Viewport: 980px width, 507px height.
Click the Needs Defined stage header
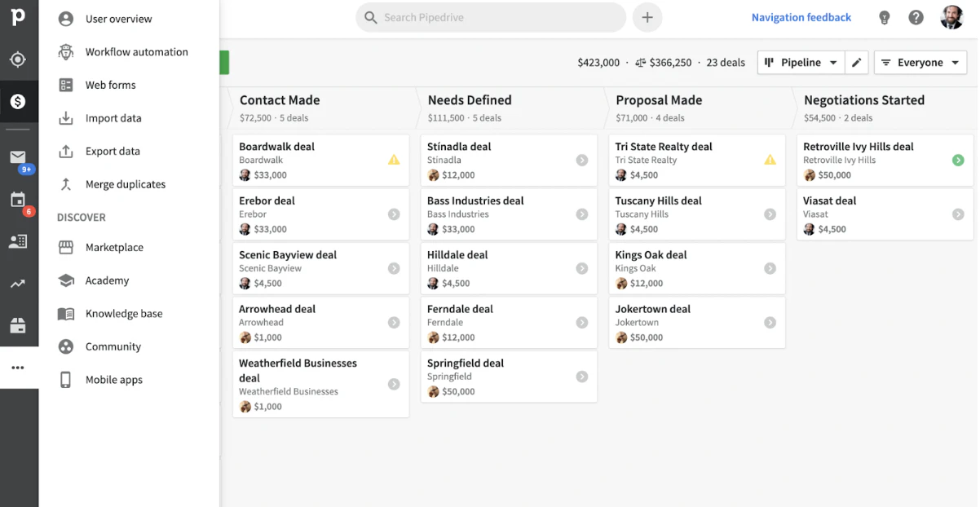pyautogui.click(x=510, y=108)
